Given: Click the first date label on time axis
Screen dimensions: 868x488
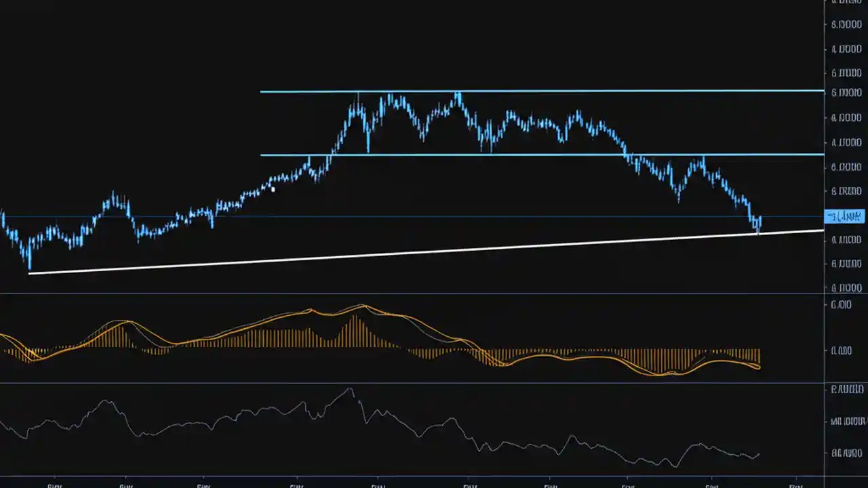Looking at the screenshot, I should (x=55, y=485).
